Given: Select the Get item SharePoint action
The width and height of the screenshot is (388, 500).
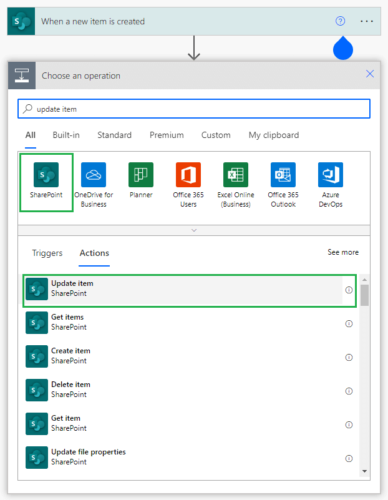Looking at the screenshot, I should point(189,424).
